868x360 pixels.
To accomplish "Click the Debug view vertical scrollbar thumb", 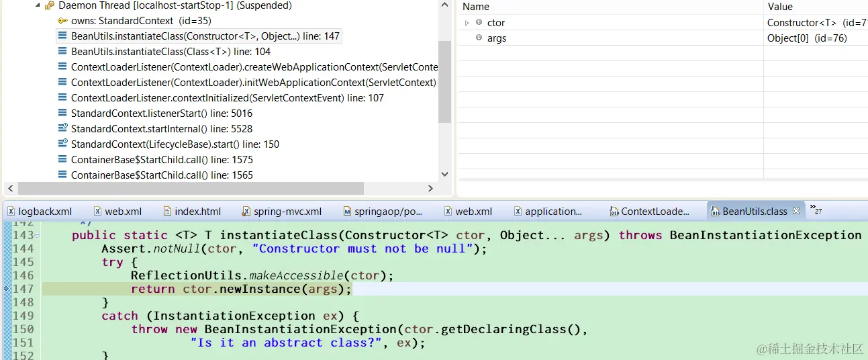I will pyautogui.click(x=444, y=82).
